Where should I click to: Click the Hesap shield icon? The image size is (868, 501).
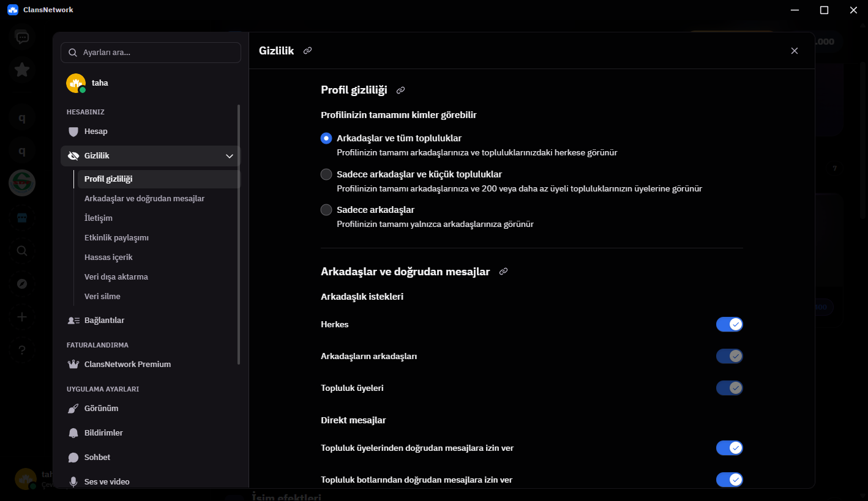(73, 132)
